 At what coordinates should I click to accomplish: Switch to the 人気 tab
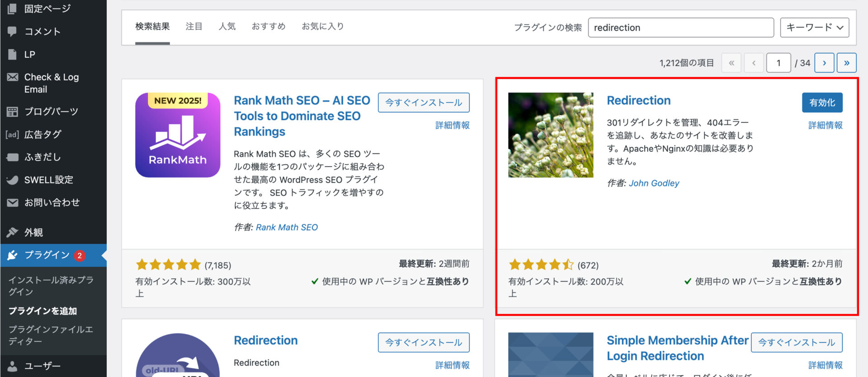click(227, 27)
